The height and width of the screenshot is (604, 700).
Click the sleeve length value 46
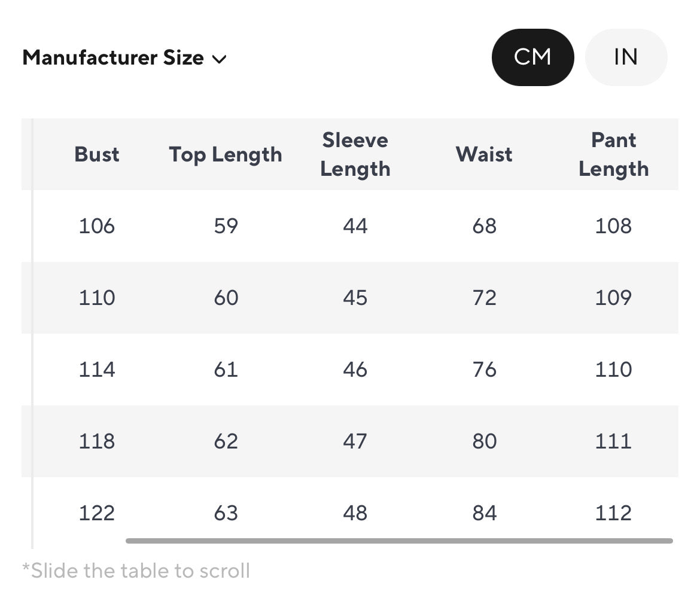pos(355,370)
